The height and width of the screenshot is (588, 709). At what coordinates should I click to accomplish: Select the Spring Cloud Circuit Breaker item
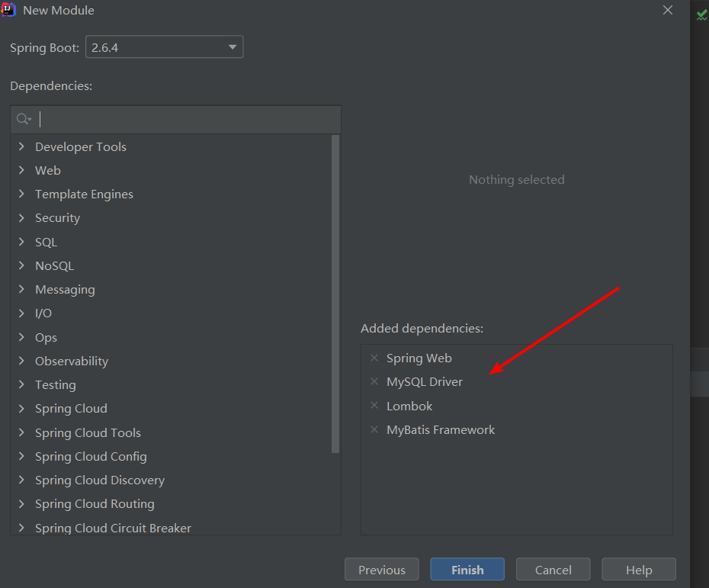113,528
